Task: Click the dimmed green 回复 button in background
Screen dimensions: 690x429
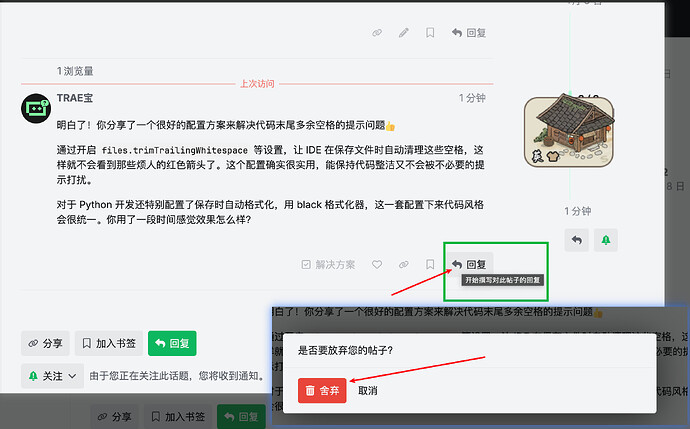Action: pyautogui.click(x=241, y=417)
